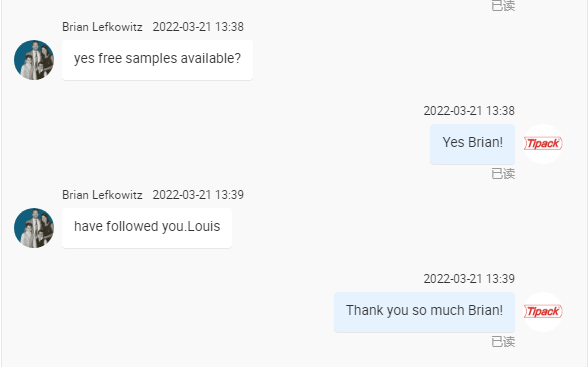Select the 13:39 timestamp above the thank-you reply

(469, 279)
